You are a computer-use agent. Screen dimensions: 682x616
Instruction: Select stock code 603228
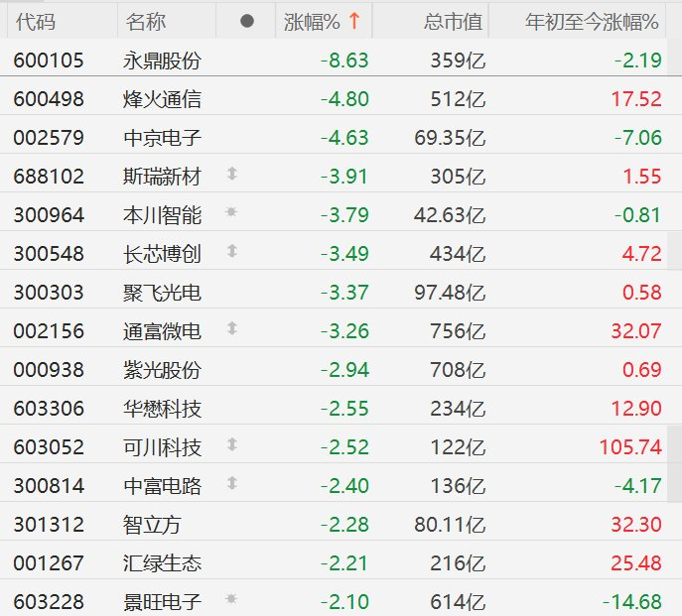[49, 602]
